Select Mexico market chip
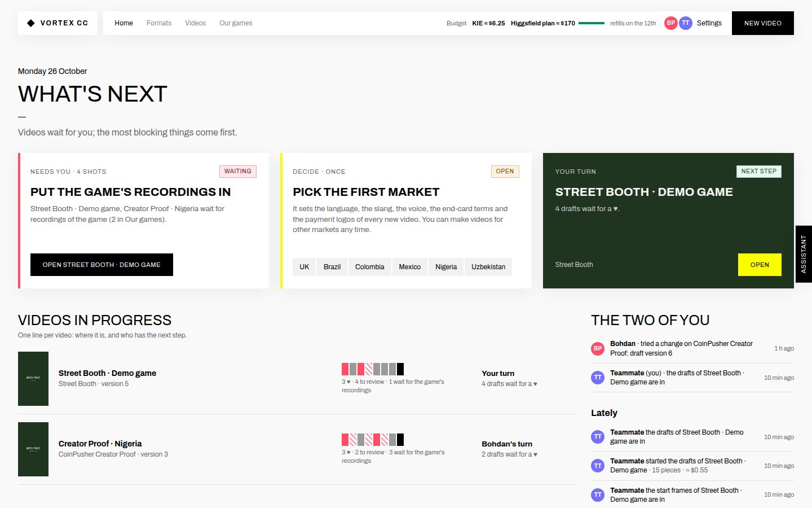Screen dimensions: 812x508 pos(410,267)
